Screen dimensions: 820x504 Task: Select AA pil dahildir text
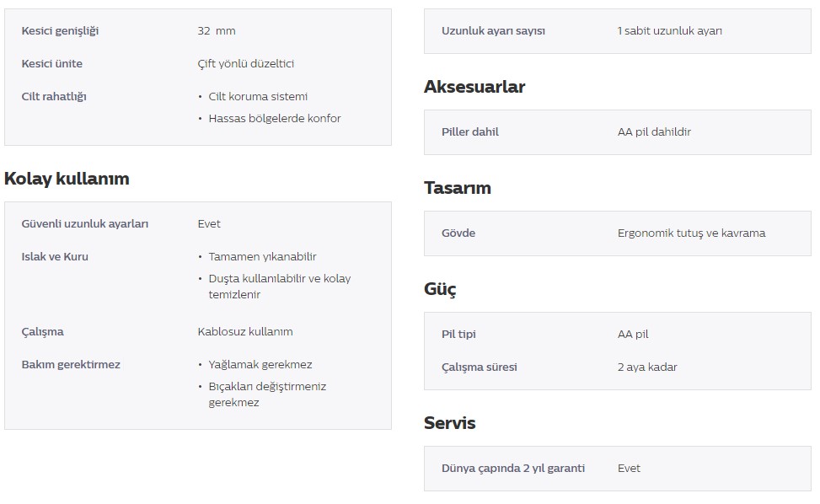click(x=654, y=132)
